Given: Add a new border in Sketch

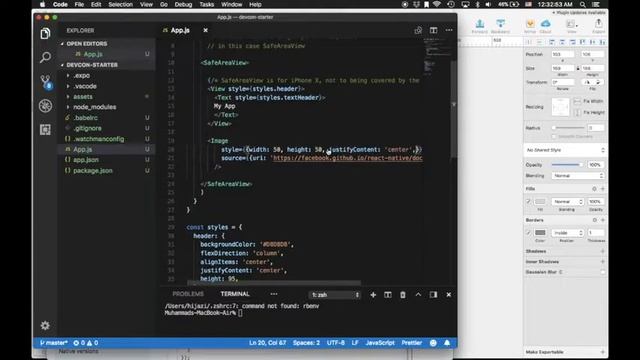Looking at the screenshot, I should click(603, 220).
